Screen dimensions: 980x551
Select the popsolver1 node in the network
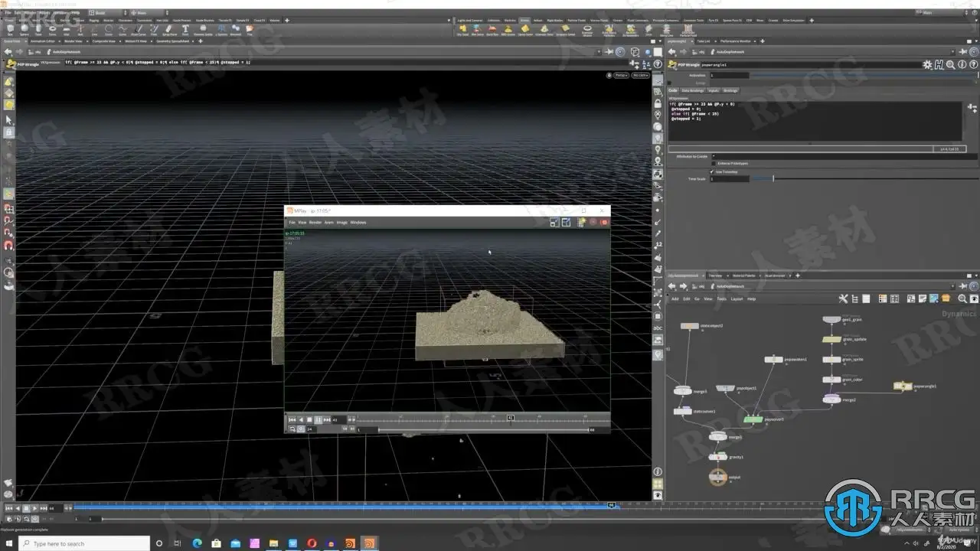pos(753,419)
